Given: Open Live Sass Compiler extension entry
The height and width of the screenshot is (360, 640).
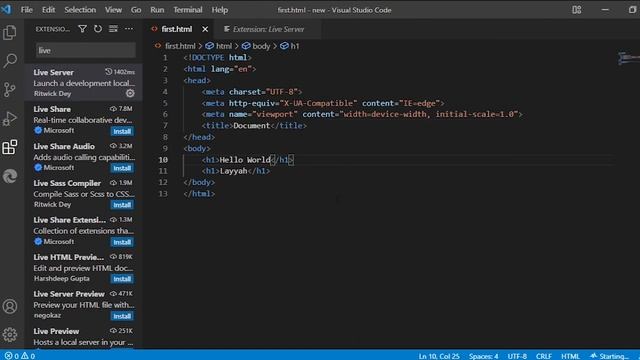Looking at the screenshot, I should tap(84, 193).
